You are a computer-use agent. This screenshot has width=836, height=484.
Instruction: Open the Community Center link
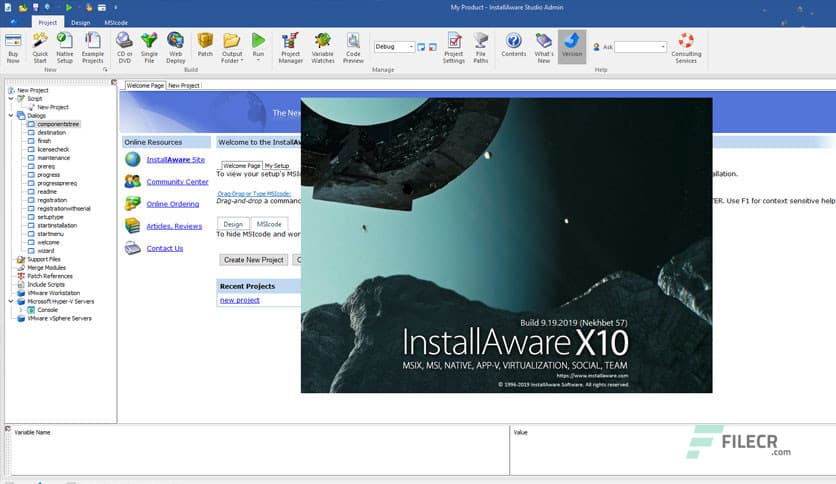coord(177,182)
